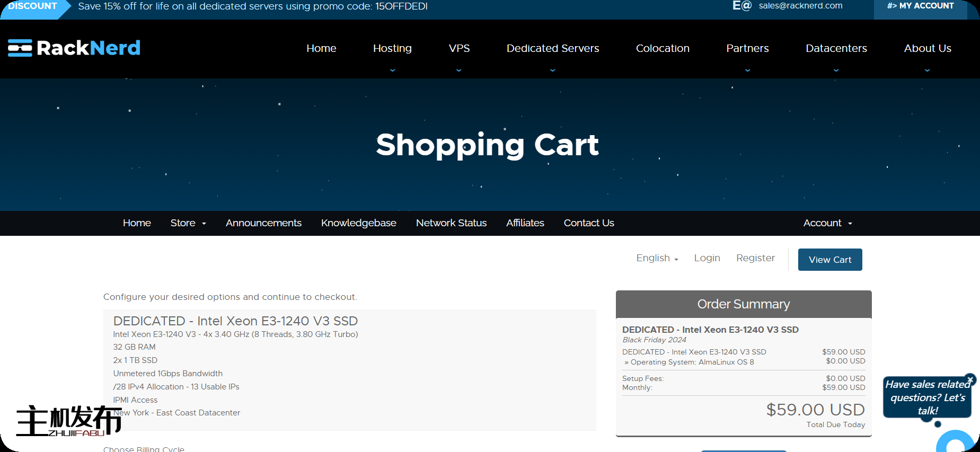The height and width of the screenshot is (452, 980).
Task: Open the Account dropdown menu
Action: [x=827, y=223]
